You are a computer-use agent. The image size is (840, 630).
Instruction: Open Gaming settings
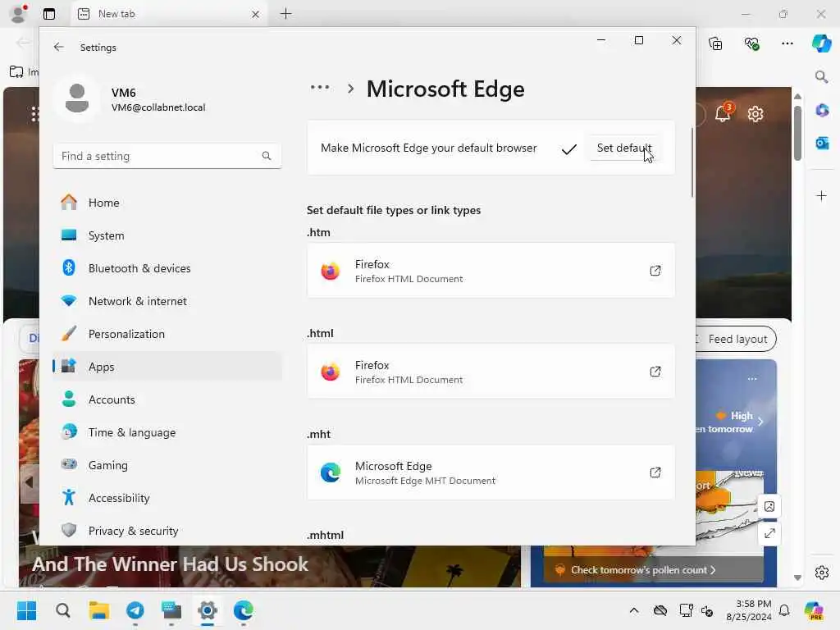167,465
